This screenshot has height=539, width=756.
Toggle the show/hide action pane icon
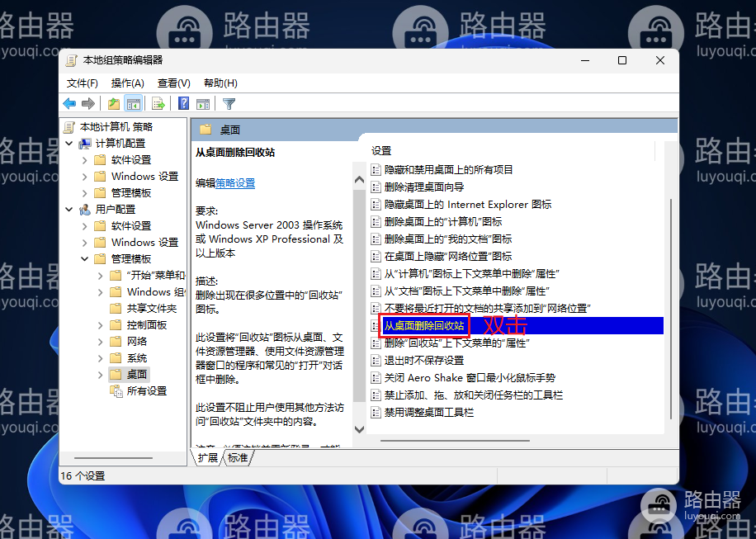pyautogui.click(x=203, y=104)
